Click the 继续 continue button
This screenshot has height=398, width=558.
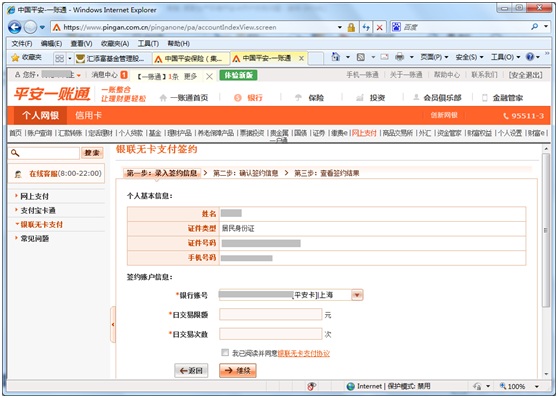tap(237, 371)
